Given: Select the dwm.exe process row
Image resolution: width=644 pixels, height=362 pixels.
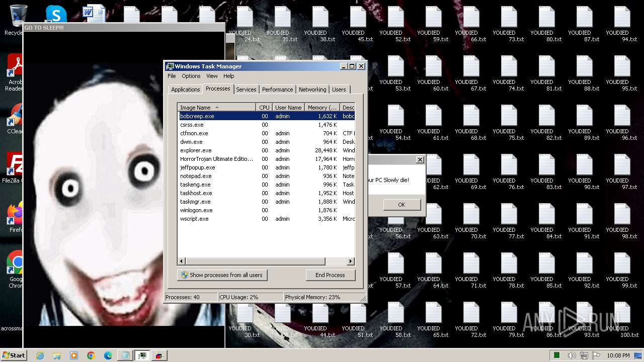Looking at the screenshot, I should 266,142.
